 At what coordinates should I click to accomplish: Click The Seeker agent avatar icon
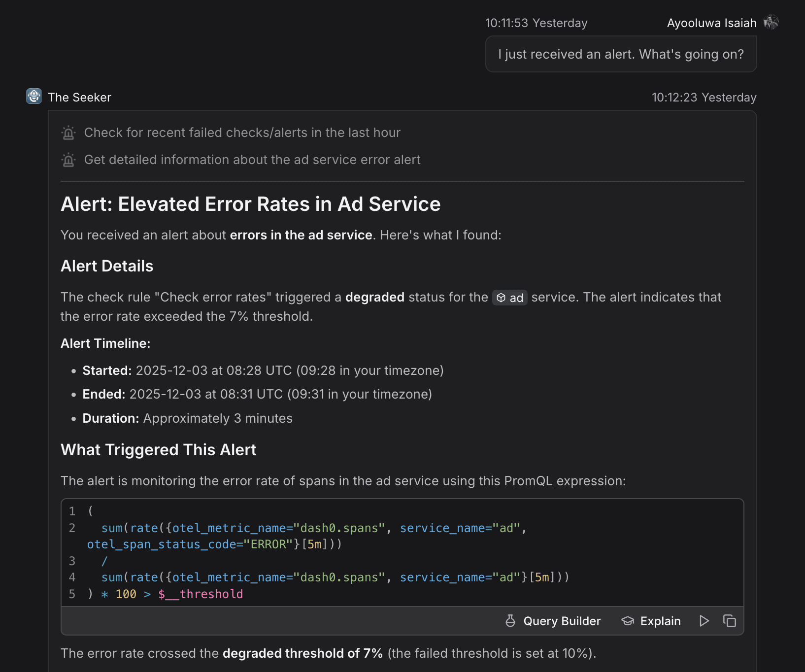[34, 96]
